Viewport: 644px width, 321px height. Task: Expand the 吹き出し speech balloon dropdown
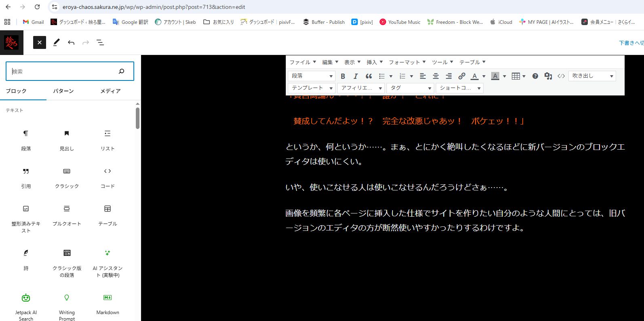tap(592, 76)
